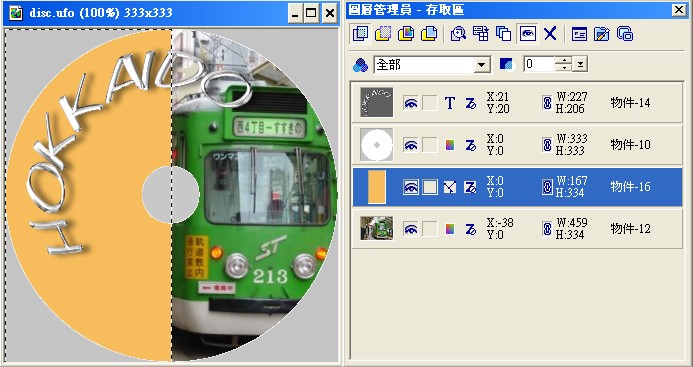Open the transparency slider dropdown arrow
Image resolution: width=693 pixels, height=367 pixels.
pos(580,65)
